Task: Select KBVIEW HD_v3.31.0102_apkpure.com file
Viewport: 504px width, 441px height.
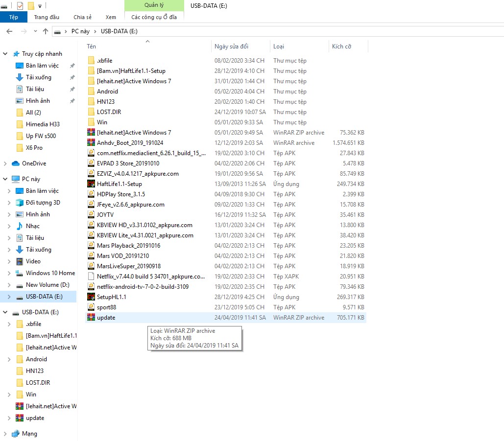Action: point(144,225)
